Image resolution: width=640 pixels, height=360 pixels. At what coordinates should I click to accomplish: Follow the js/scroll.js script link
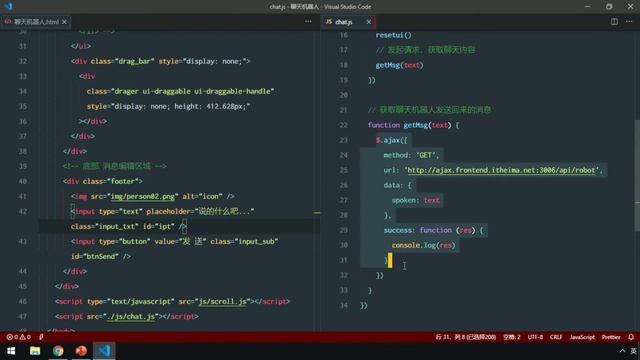coord(223,302)
